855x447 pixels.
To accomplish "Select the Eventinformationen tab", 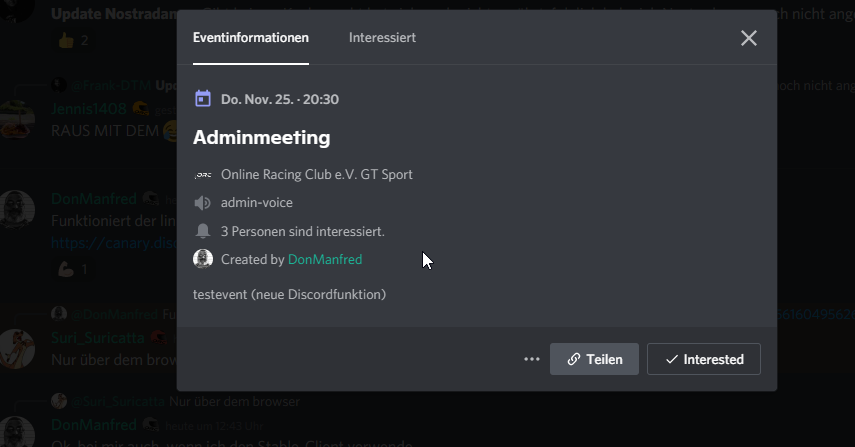I will [251, 38].
